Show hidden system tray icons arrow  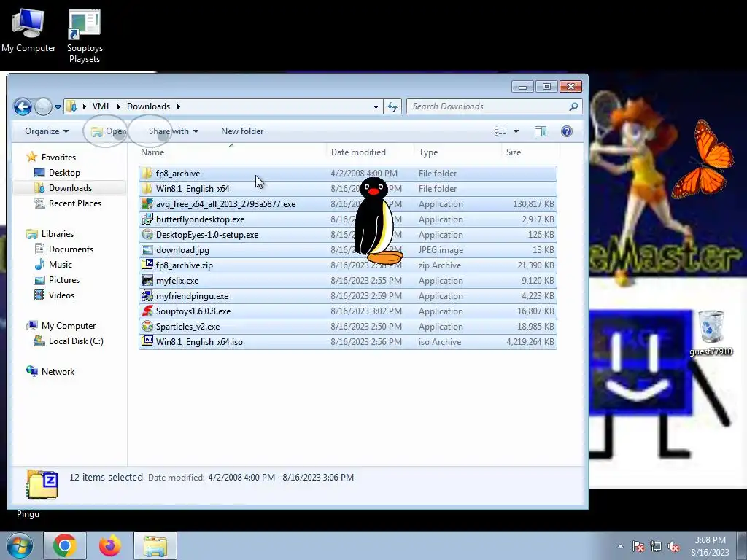[620, 546]
